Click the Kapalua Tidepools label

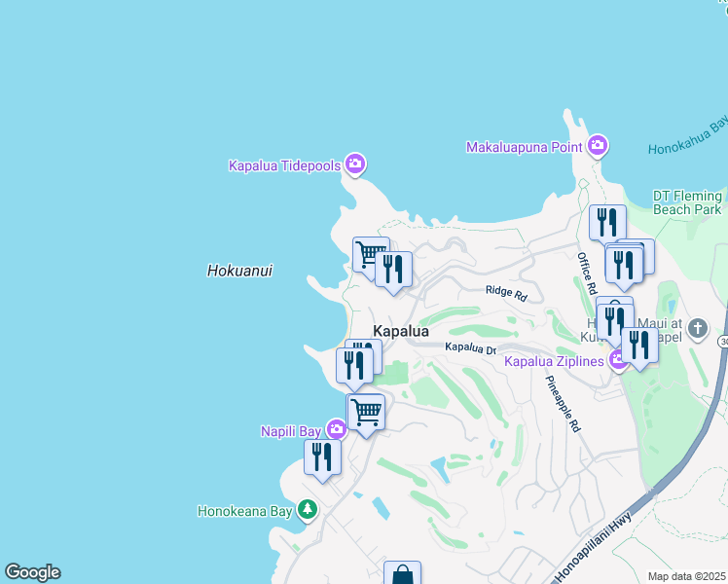pyautogui.click(x=284, y=165)
